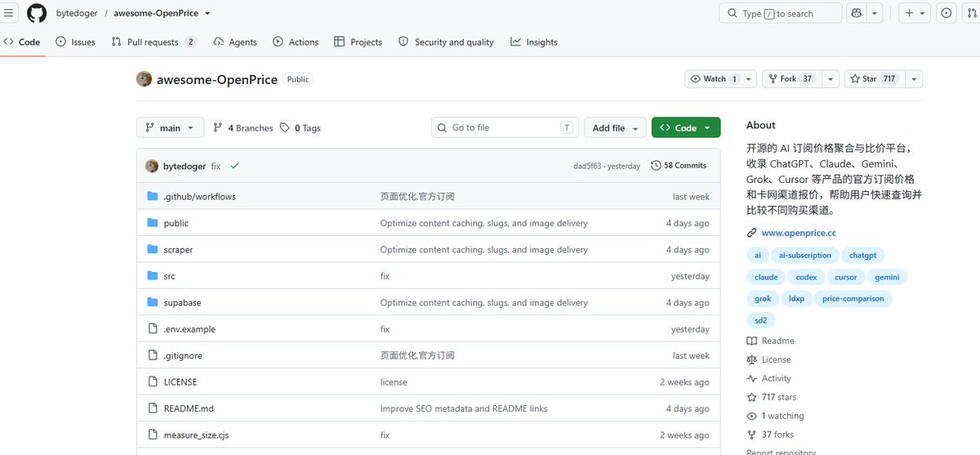The height and width of the screenshot is (455, 980).
Task: Click the LICENSE file icon
Action: click(x=152, y=382)
